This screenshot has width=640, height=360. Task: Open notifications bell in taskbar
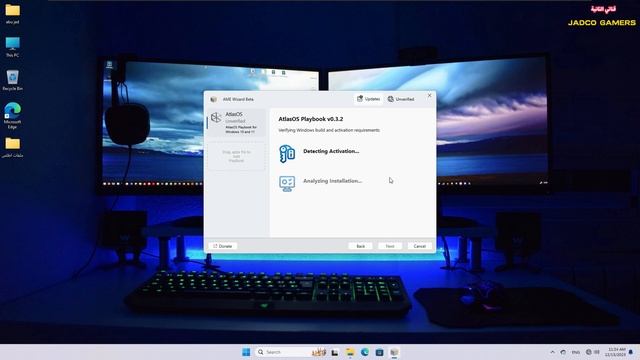coord(631,352)
